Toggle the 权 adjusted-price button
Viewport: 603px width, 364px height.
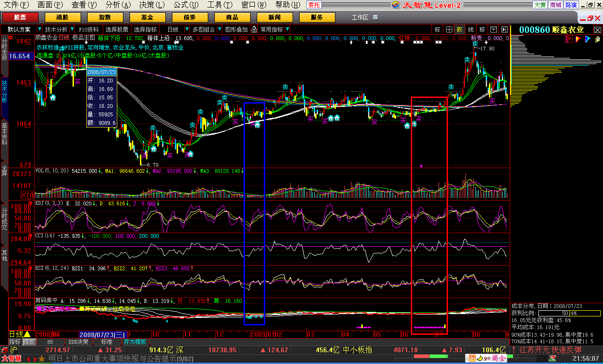460,29
